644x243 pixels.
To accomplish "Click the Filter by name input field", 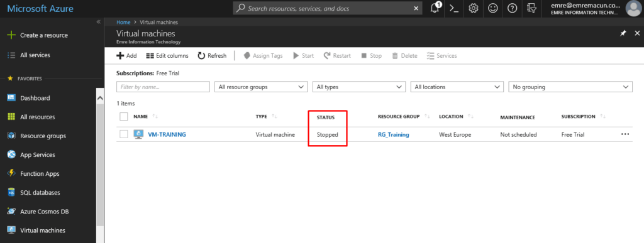I will coord(163,87).
